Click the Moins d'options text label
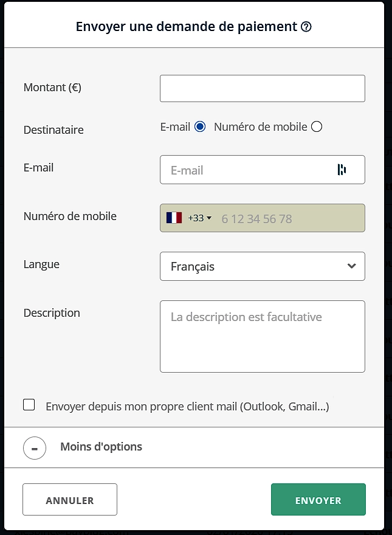 pyautogui.click(x=100, y=446)
